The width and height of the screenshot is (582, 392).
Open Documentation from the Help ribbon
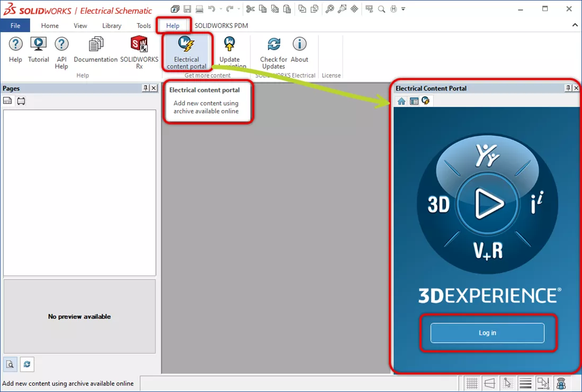click(95, 51)
